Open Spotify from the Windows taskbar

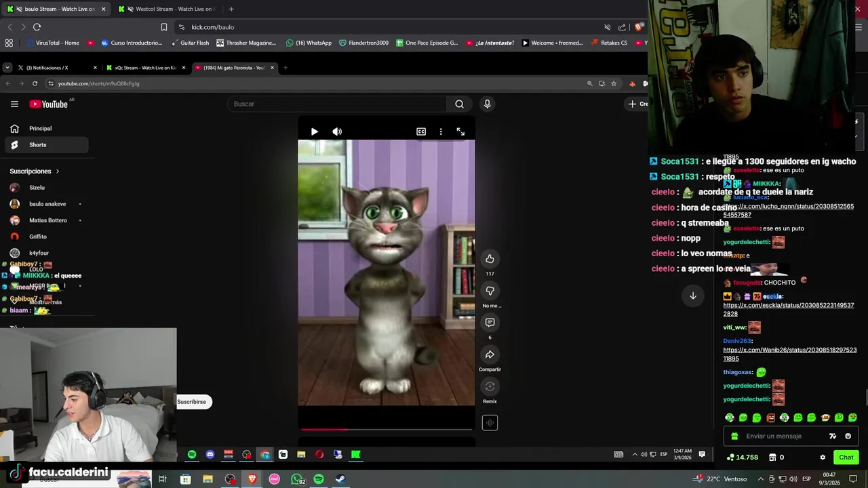[x=318, y=479]
